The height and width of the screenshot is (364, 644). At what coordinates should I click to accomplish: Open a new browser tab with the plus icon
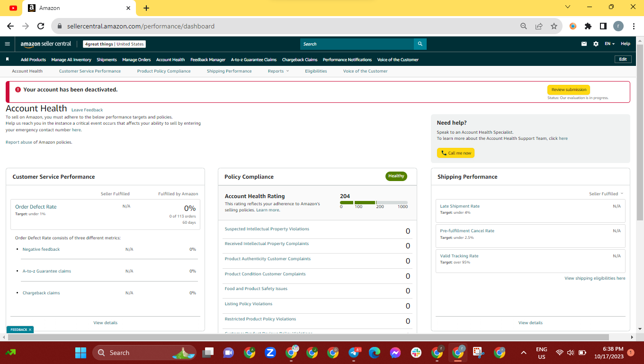pyautogui.click(x=146, y=8)
